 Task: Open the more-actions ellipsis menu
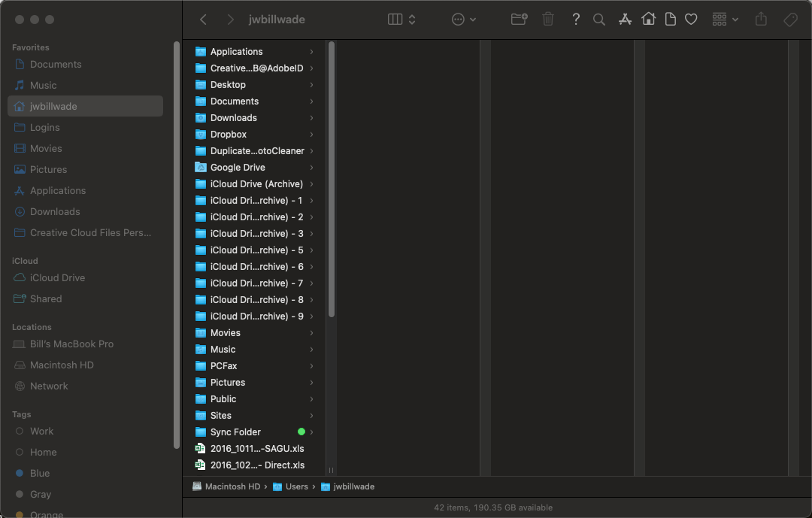pyautogui.click(x=459, y=19)
